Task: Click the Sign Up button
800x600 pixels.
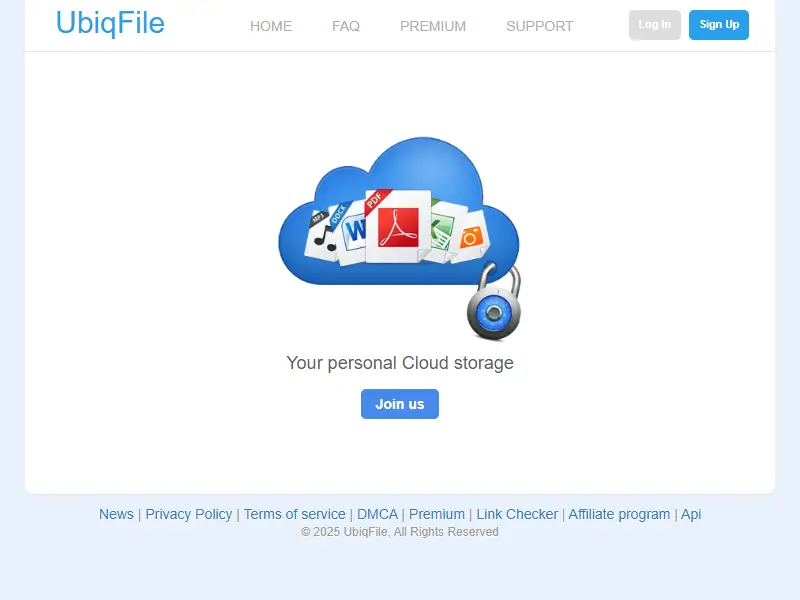Action: click(x=719, y=24)
